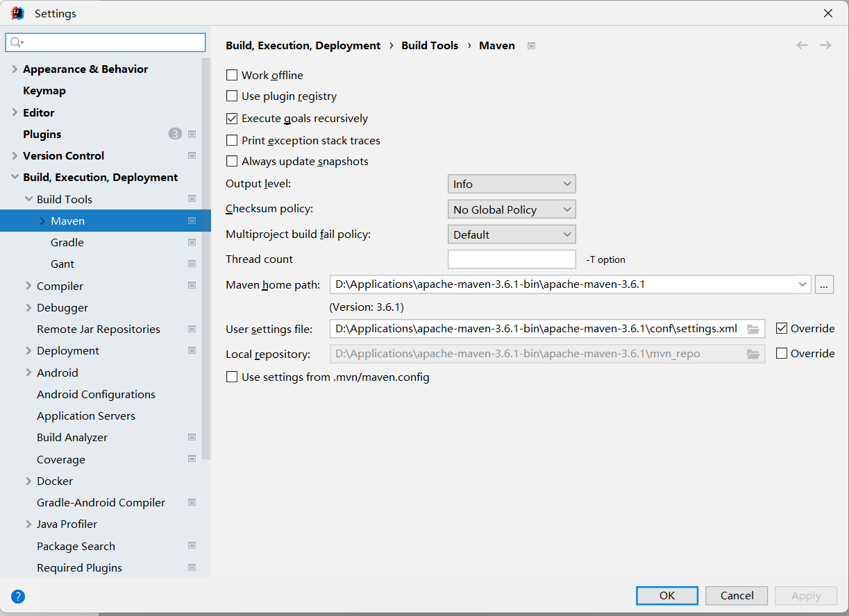The height and width of the screenshot is (616, 849).
Task: Expand the Docker node
Action: pos(28,481)
